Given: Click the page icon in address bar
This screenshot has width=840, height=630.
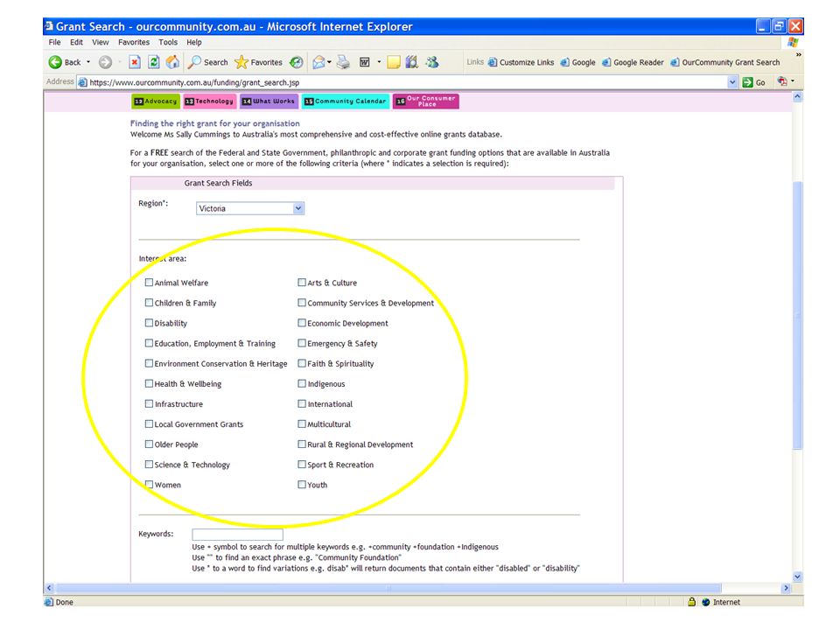Looking at the screenshot, I should click(x=82, y=82).
